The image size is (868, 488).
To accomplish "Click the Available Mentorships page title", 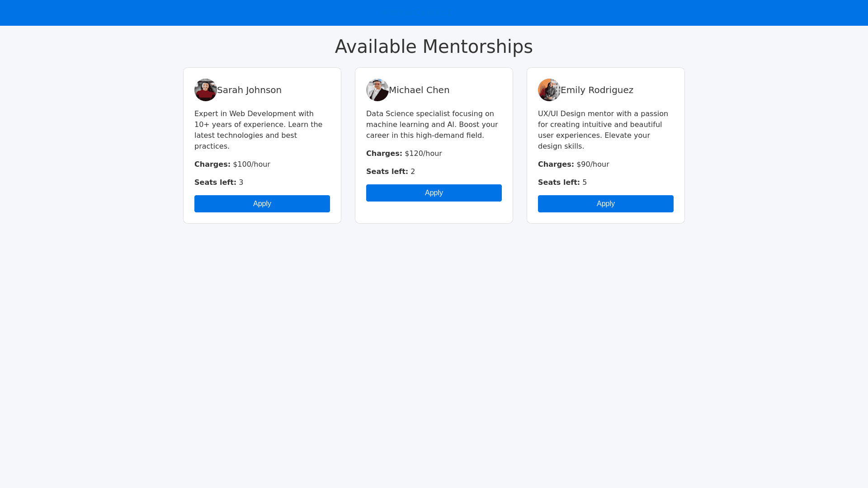I will (x=434, y=47).
